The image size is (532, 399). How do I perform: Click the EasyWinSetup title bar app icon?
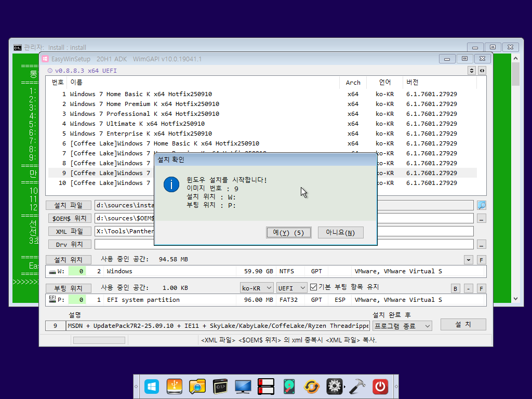tap(45, 59)
